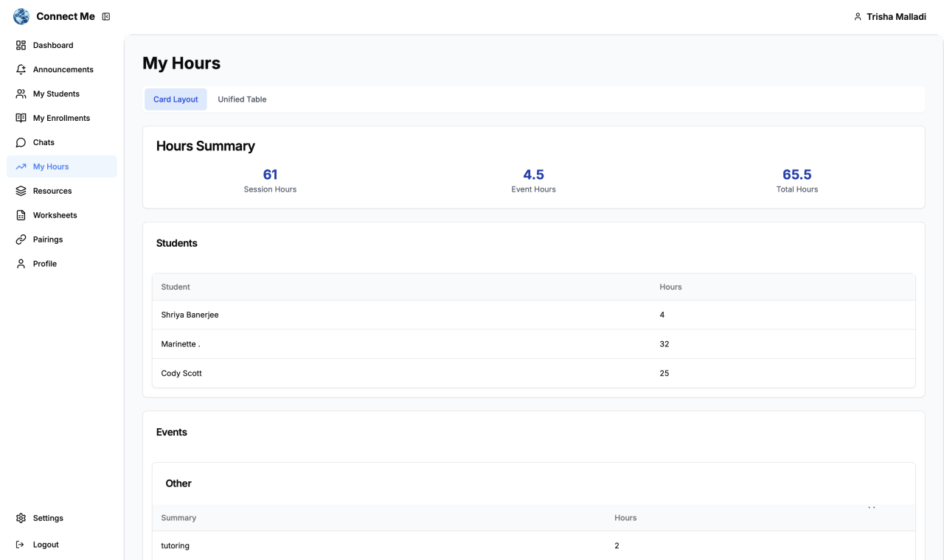
Task: Switch to the Unified Table tab
Action: click(242, 99)
